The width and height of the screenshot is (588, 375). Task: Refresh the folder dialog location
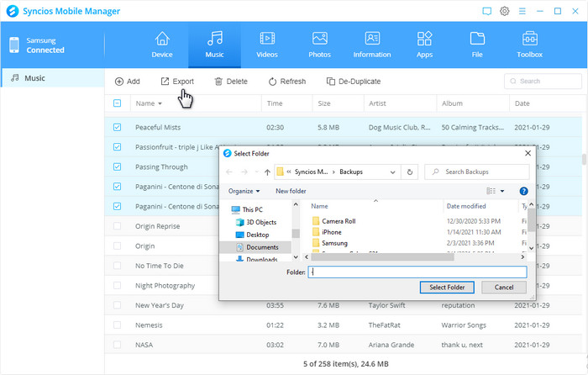coord(410,172)
